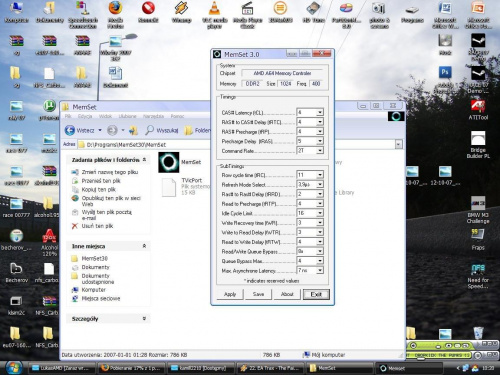
Task: Open the Dokumenty folder desktop icon
Action: tap(49, 12)
